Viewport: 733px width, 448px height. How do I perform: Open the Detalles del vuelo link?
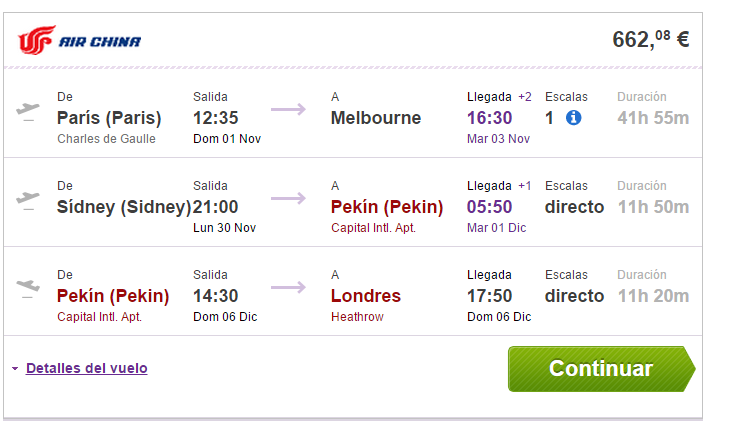point(86,369)
